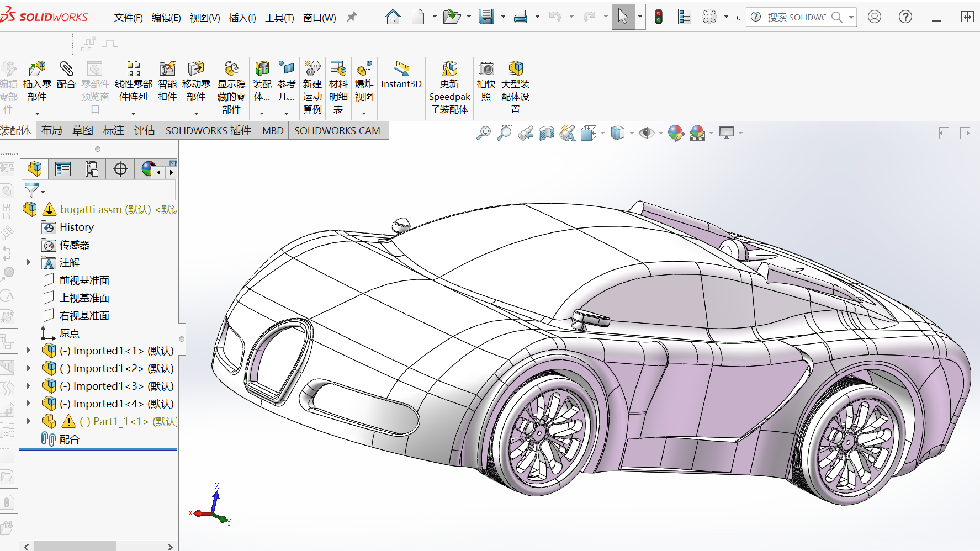Screen dimensions: 980x551
Task: Pin the menu bar pushpin
Action: click(x=351, y=17)
